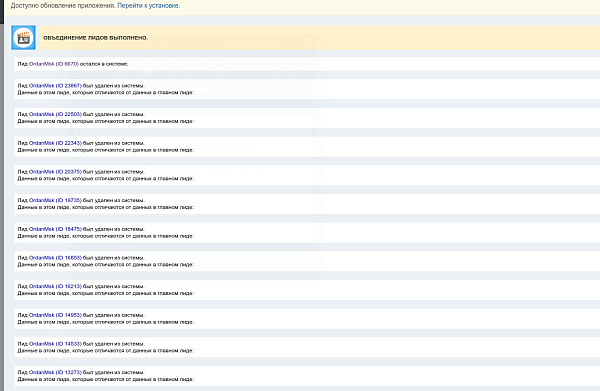Click the differing-data line under lead ID 13273
Screen dimensions: 600x391
click(x=106, y=380)
